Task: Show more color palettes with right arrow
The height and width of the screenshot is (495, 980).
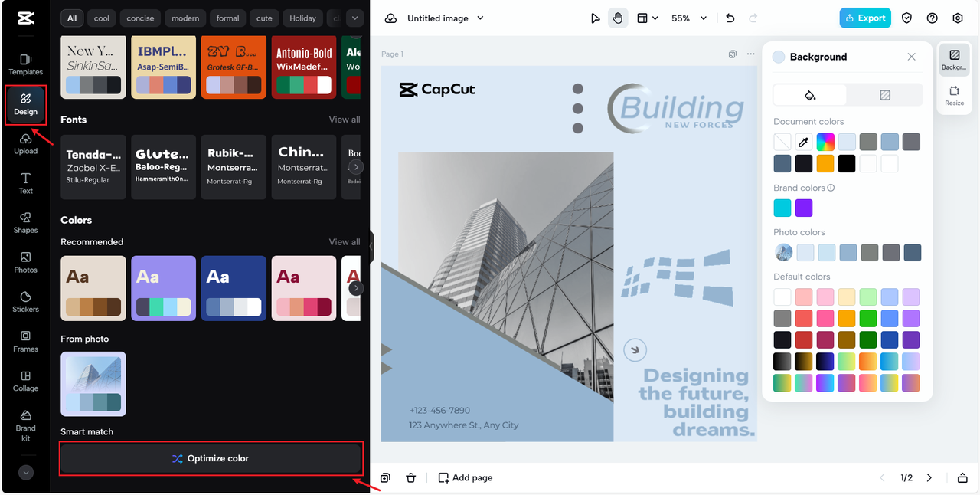Action: 356,288
